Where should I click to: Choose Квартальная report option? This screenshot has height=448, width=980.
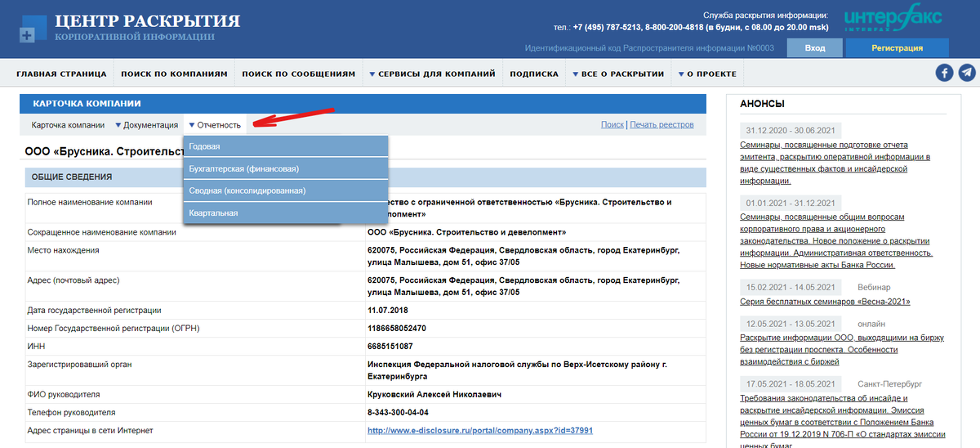tap(286, 213)
